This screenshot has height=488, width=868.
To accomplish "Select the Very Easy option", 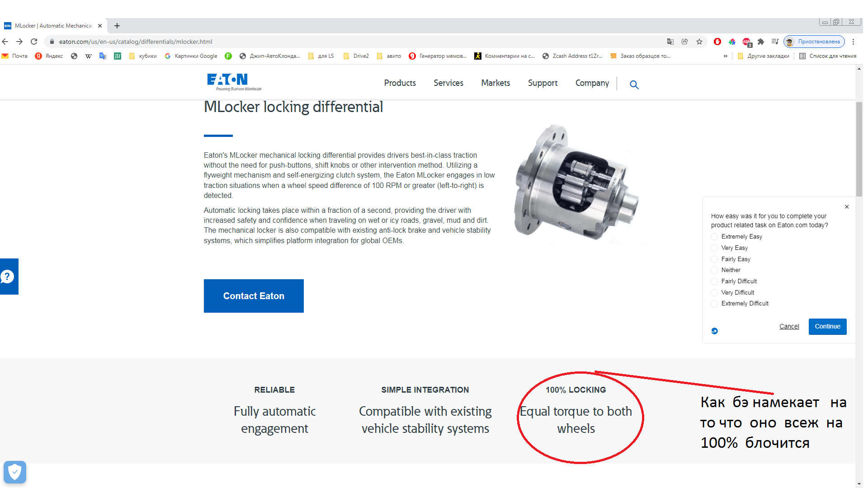I will pos(714,248).
